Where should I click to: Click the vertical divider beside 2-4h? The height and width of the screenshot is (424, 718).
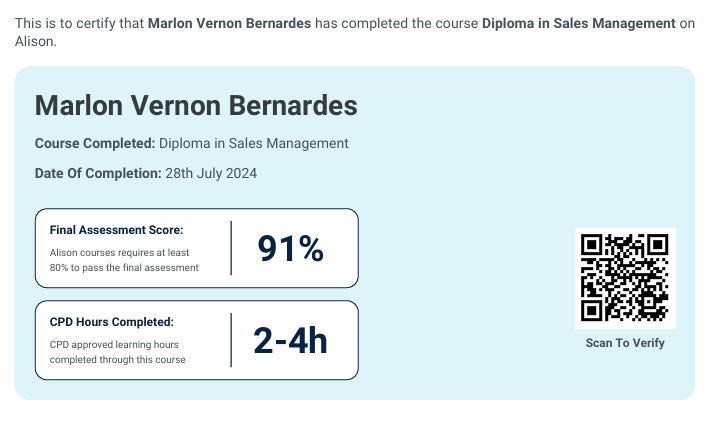pyautogui.click(x=231, y=341)
